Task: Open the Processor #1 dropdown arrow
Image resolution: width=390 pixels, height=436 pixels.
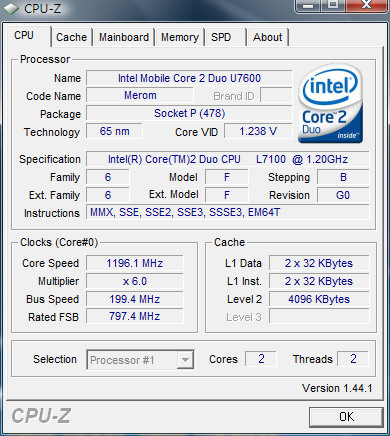Action: tap(185, 360)
